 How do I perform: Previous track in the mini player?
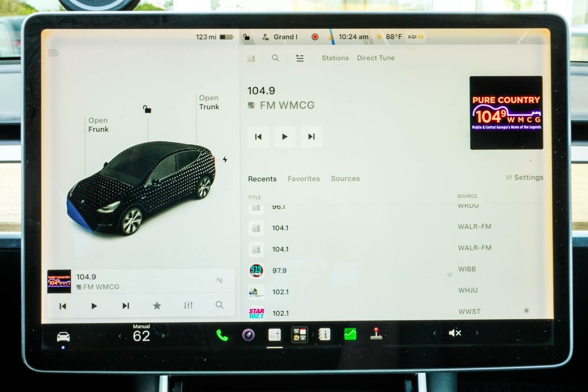[63, 306]
